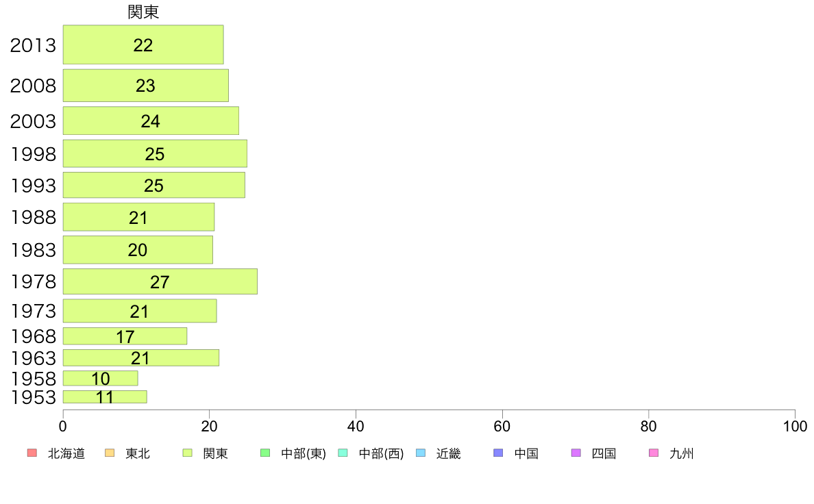Click the 1953 bar showing 11
Viewport: 814px width, 504px height.
[x=105, y=396]
